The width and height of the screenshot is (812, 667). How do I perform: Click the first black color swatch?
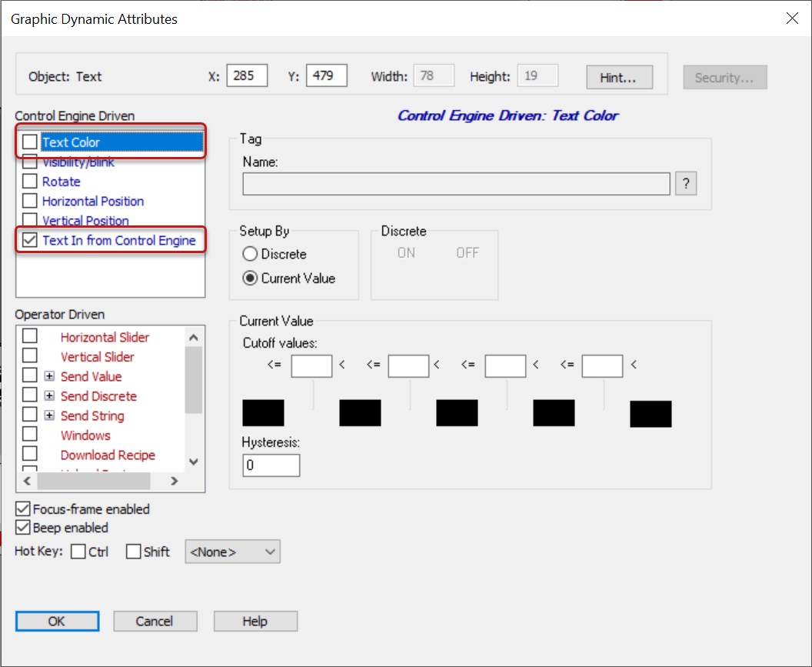point(263,413)
